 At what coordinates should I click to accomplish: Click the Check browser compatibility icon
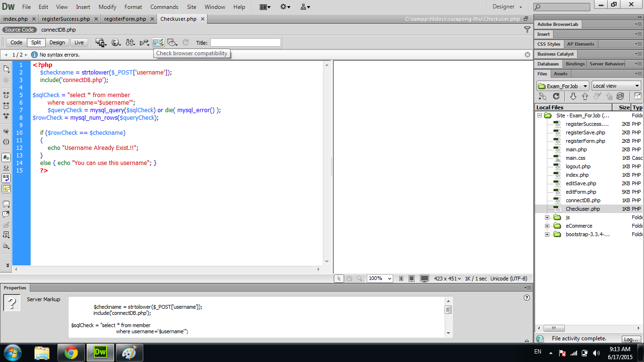click(157, 42)
